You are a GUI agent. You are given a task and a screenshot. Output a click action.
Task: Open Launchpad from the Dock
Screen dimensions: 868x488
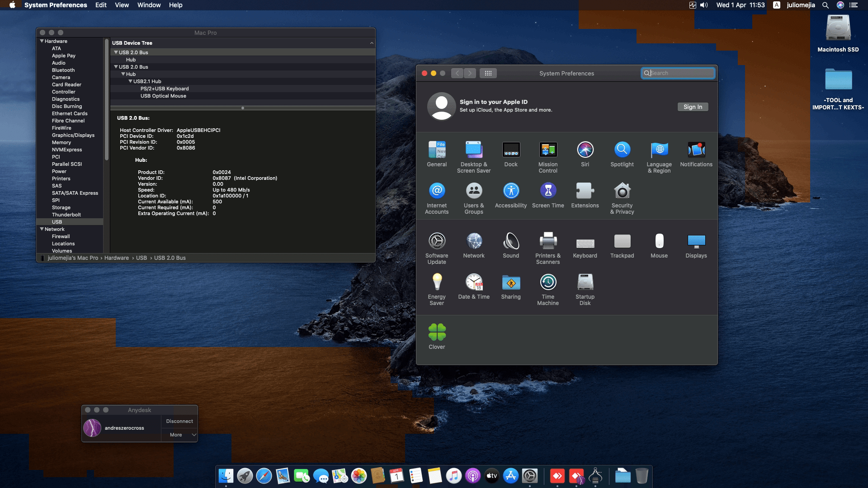coord(244,476)
